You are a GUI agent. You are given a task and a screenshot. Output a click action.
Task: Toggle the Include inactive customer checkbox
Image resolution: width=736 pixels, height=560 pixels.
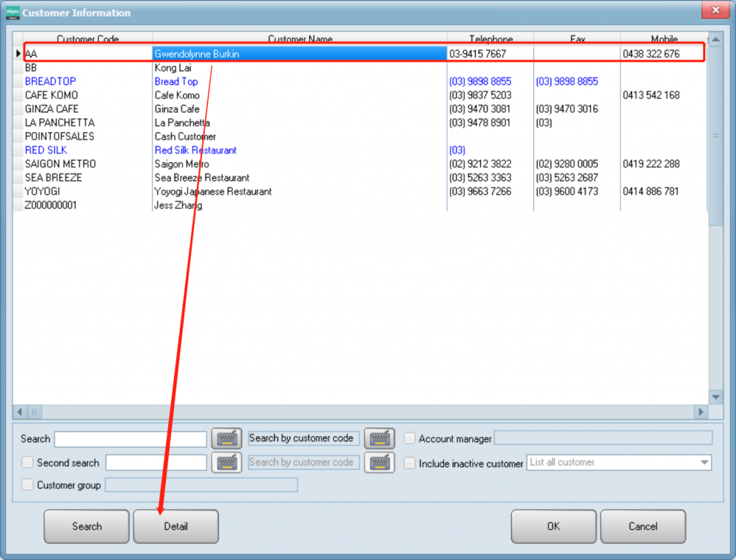pyautogui.click(x=410, y=463)
